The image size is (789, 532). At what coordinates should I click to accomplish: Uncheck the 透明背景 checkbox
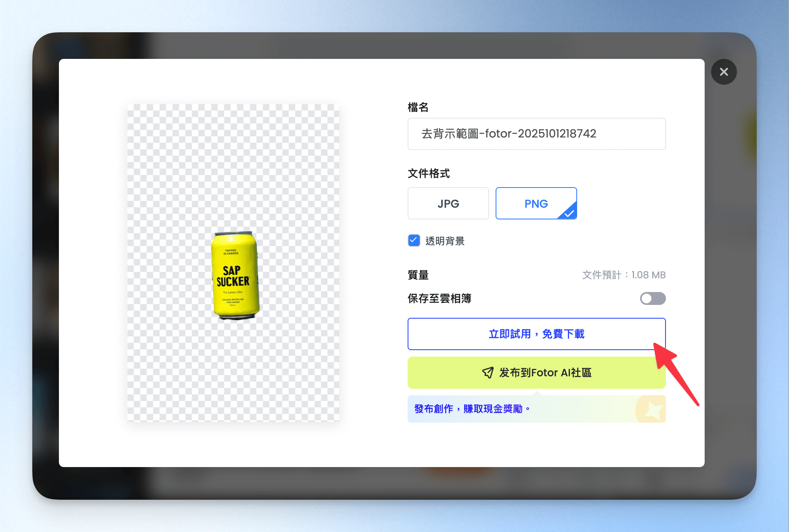[x=414, y=241]
